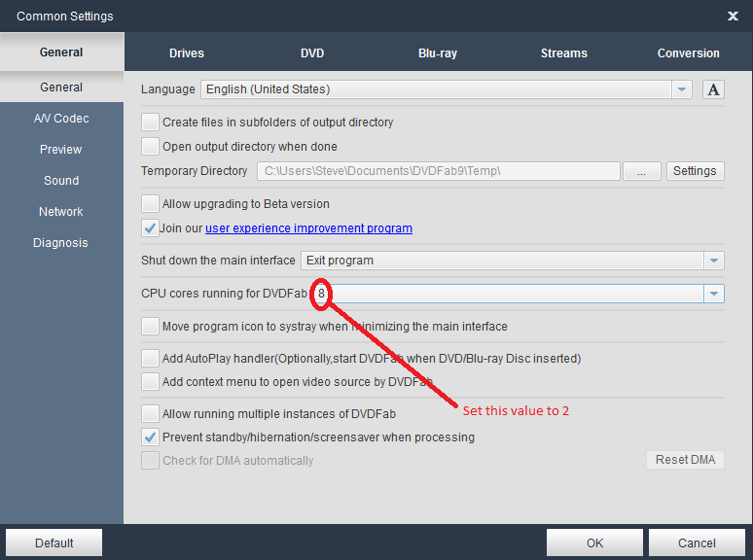Open user experience improvement program link
The image size is (753, 560).
coord(308,227)
